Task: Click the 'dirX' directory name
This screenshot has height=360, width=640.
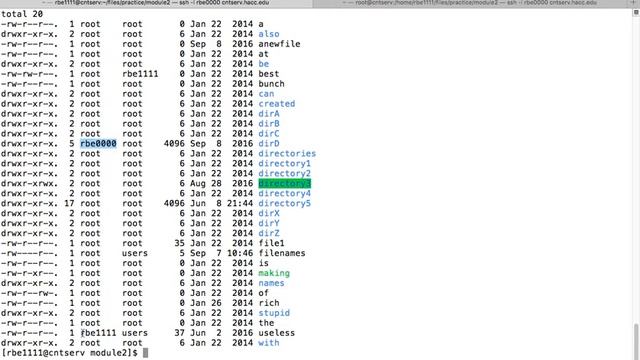Action: pyautogui.click(x=269, y=213)
